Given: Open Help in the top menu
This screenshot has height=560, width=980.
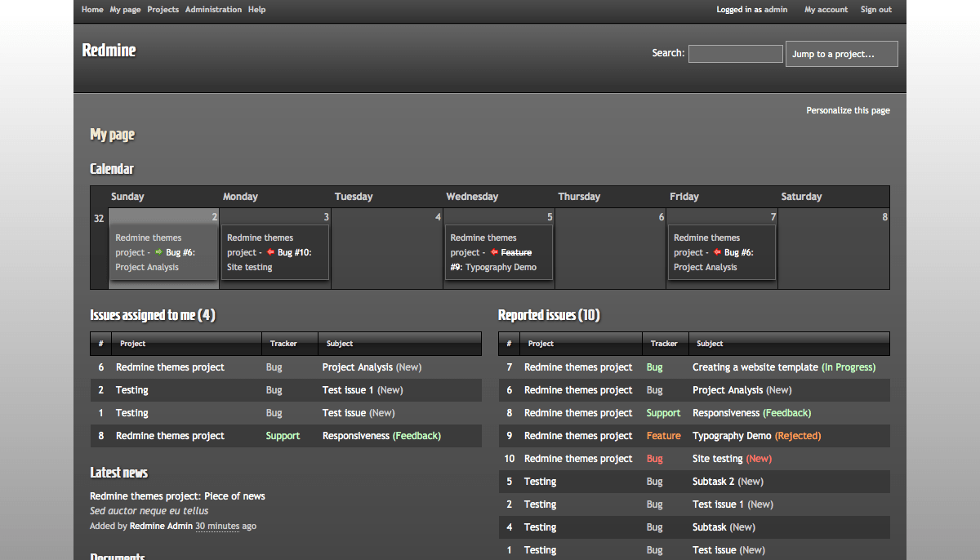Looking at the screenshot, I should click(256, 10).
